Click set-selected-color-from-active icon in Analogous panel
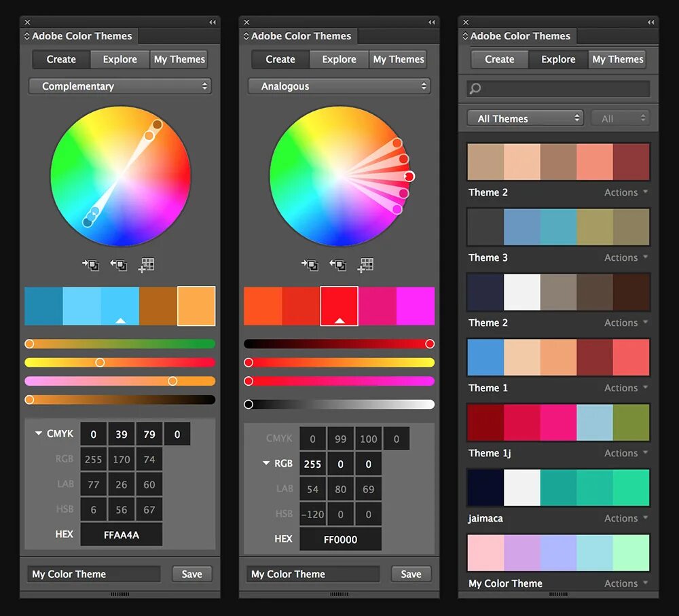679x616 pixels. pos(310,265)
